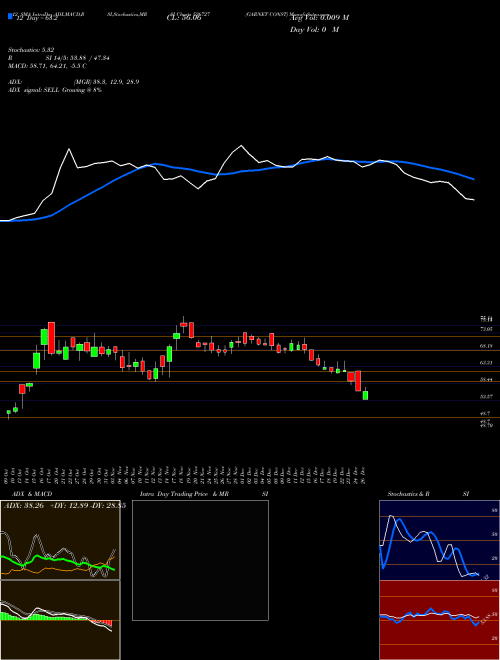Click the 'Day Vol: 0 M' label
The width and height of the screenshot is (500, 660).
click(x=314, y=30)
